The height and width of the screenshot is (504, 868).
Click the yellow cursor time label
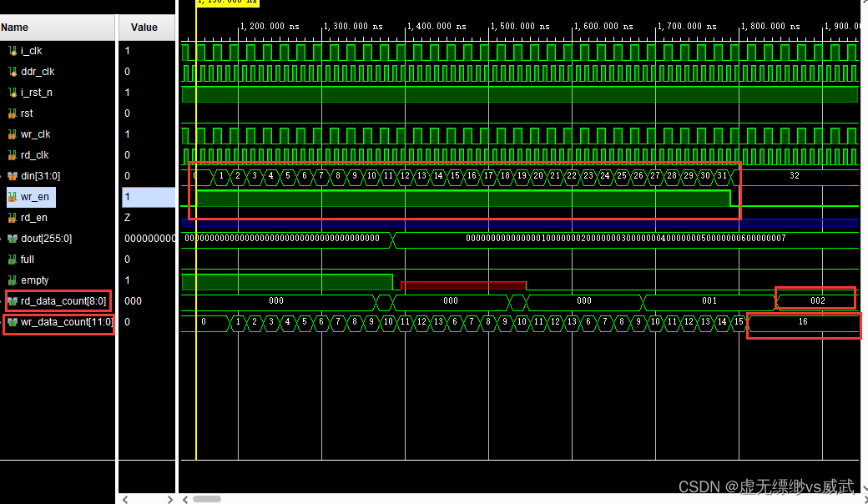(x=228, y=3)
